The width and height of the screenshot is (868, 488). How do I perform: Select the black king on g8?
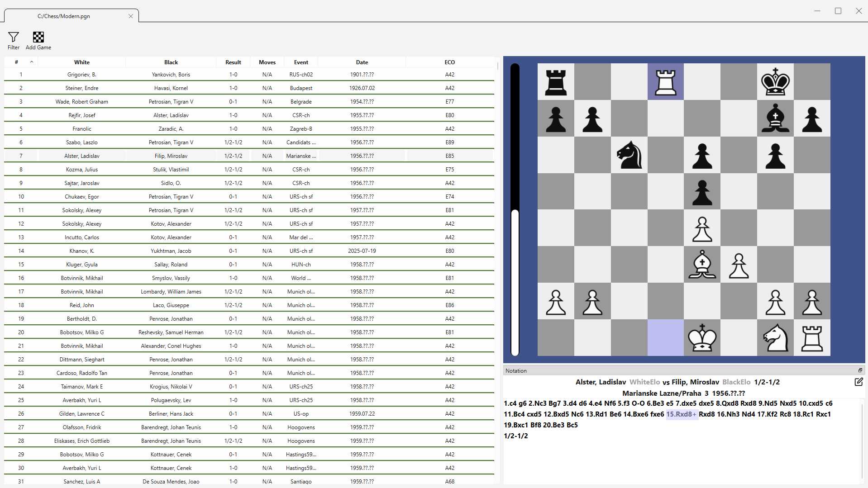(x=775, y=82)
